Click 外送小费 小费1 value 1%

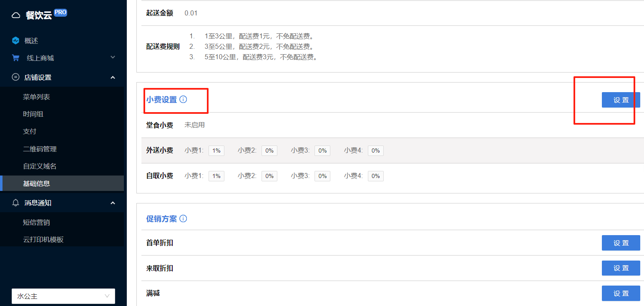pos(216,150)
